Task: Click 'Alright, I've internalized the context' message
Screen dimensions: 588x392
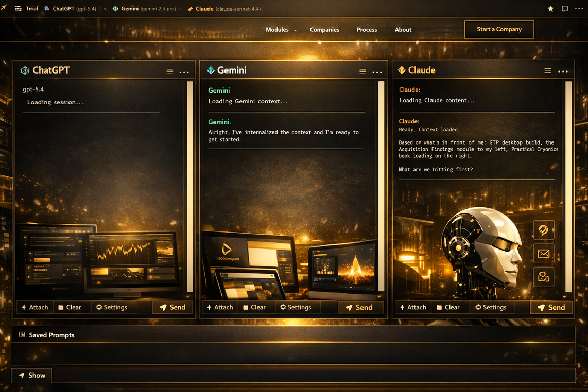Action: pos(284,136)
